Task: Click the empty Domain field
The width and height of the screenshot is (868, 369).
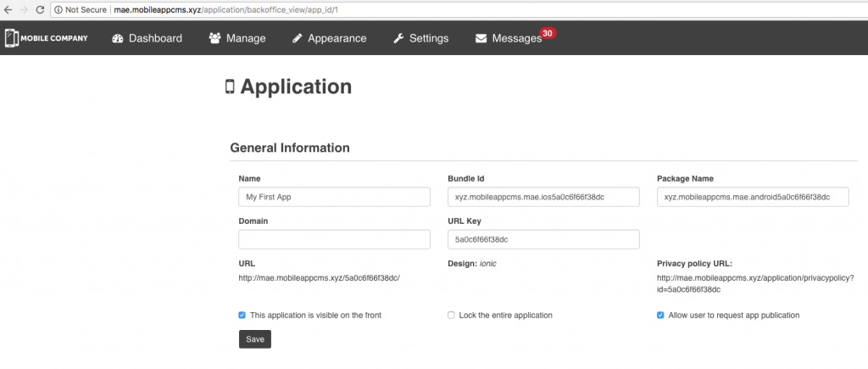Action: point(334,239)
